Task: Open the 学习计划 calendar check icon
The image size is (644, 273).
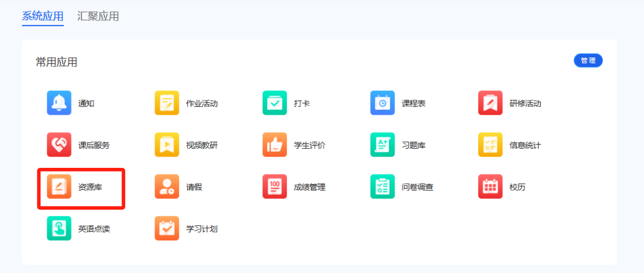Action: [x=167, y=229]
